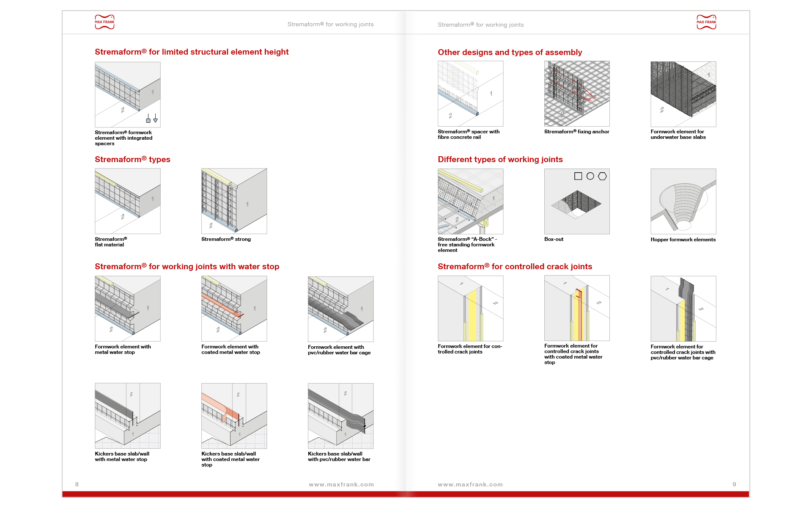The width and height of the screenshot is (812, 508).
Task: Click caption 'Formwork element for underwater base slabs'
Action: pyautogui.click(x=678, y=134)
